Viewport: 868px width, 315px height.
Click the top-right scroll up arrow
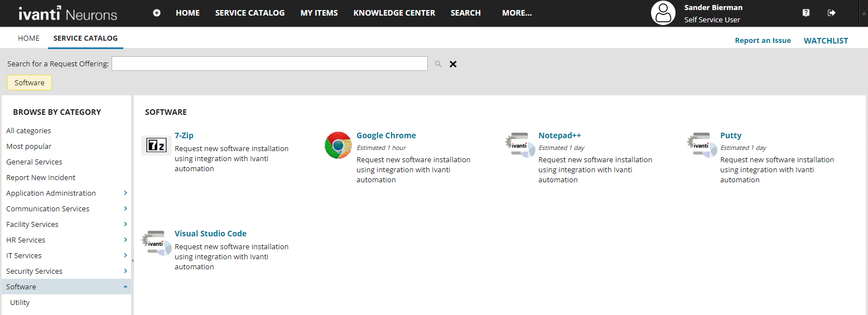tap(864, 13)
